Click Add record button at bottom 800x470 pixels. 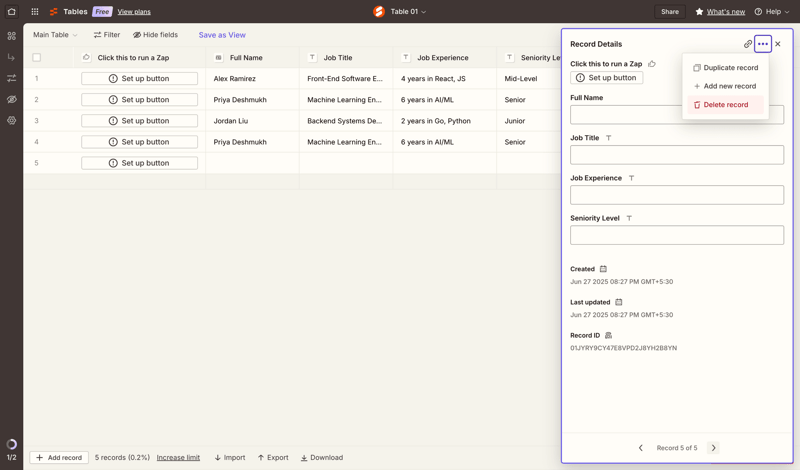[59, 457]
